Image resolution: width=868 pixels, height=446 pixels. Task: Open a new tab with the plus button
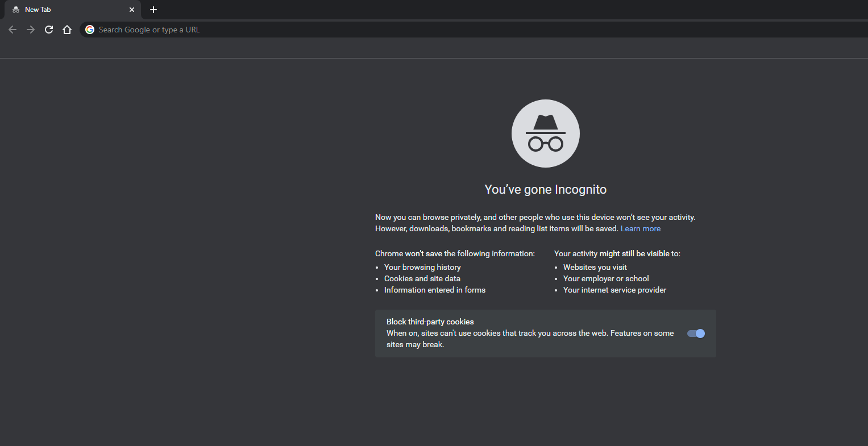(153, 10)
